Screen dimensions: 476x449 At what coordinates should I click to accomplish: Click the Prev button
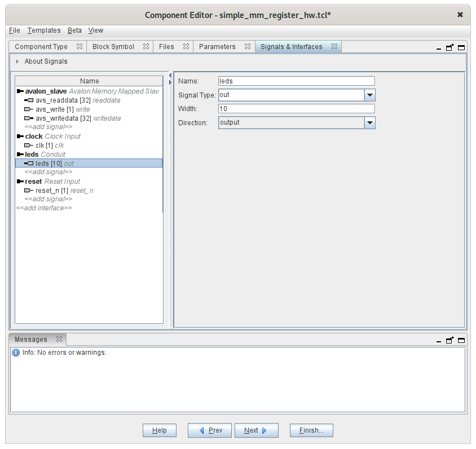(211, 430)
